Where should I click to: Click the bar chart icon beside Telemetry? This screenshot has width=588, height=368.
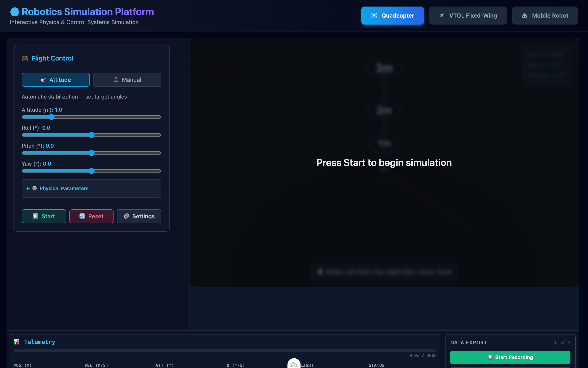16,342
